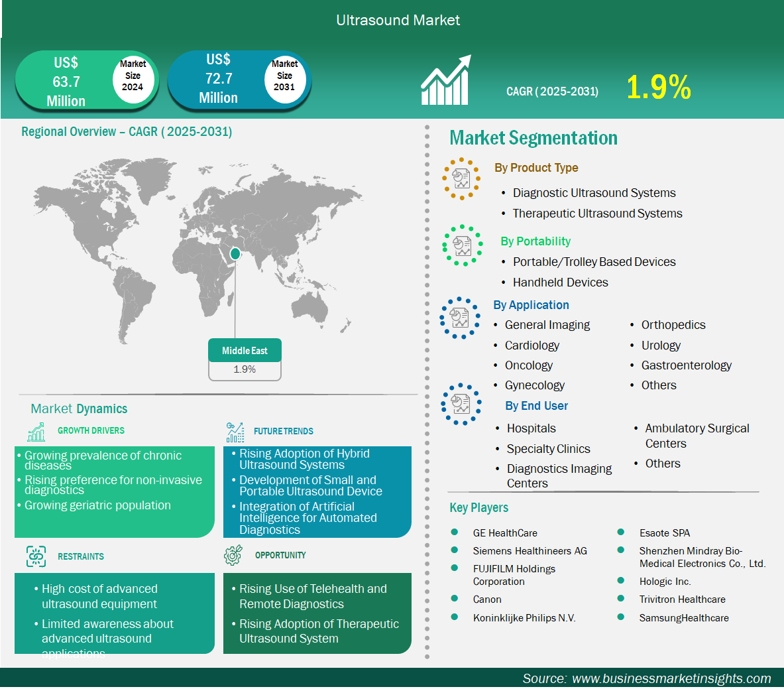Click the 1.9% CAGR value
Screen dimensions: 784x691
point(658,88)
